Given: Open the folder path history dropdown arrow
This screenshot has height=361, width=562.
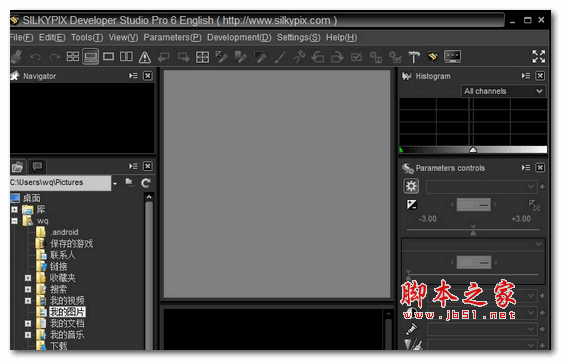Looking at the screenshot, I should click(115, 183).
